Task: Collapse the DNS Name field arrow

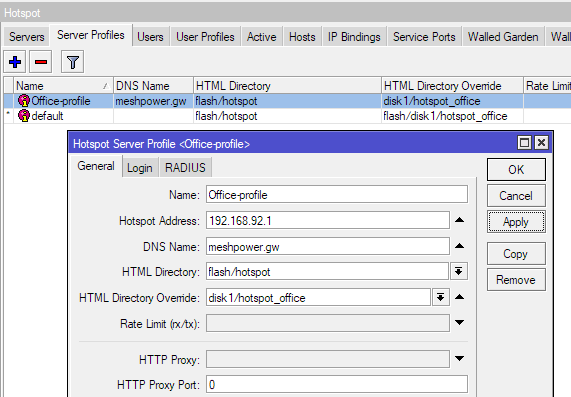Action: pos(460,246)
